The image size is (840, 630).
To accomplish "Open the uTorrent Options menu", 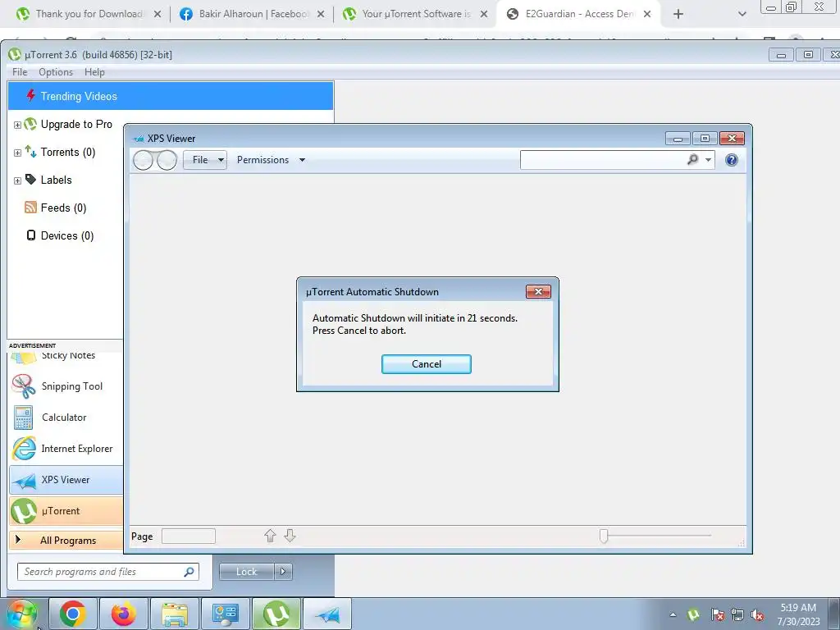I will [56, 72].
